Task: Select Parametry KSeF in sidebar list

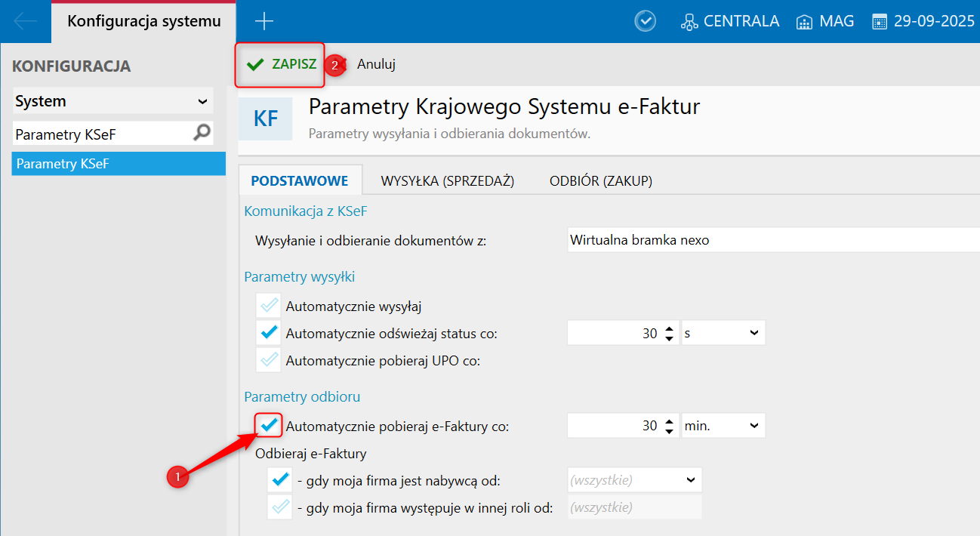Action: click(119, 163)
